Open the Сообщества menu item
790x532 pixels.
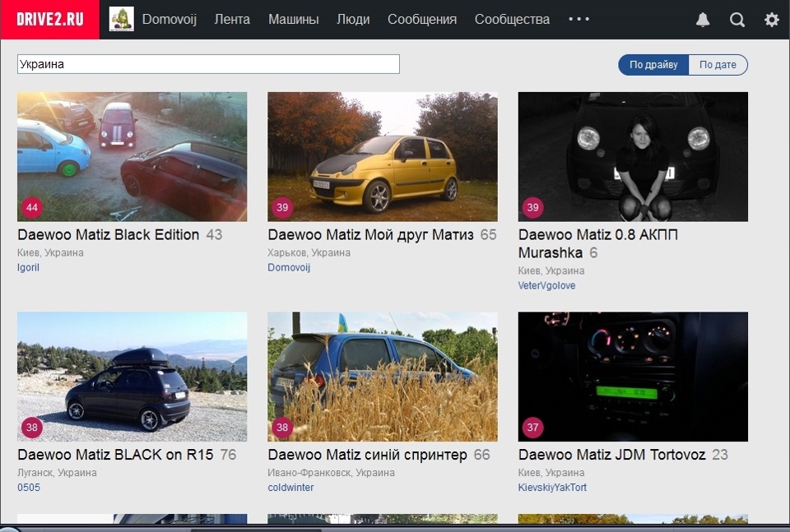tap(512, 19)
